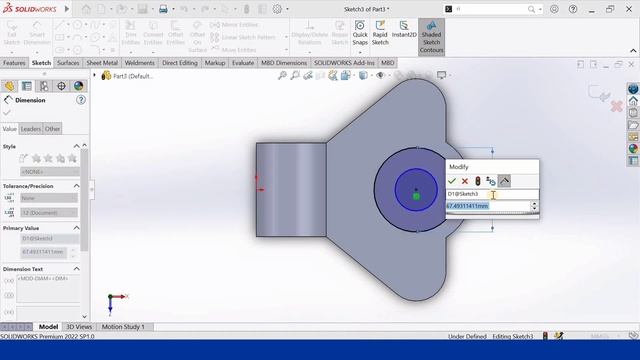Open the Weldments tab
The height and width of the screenshot is (360, 640).
pyautogui.click(x=140, y=63)
